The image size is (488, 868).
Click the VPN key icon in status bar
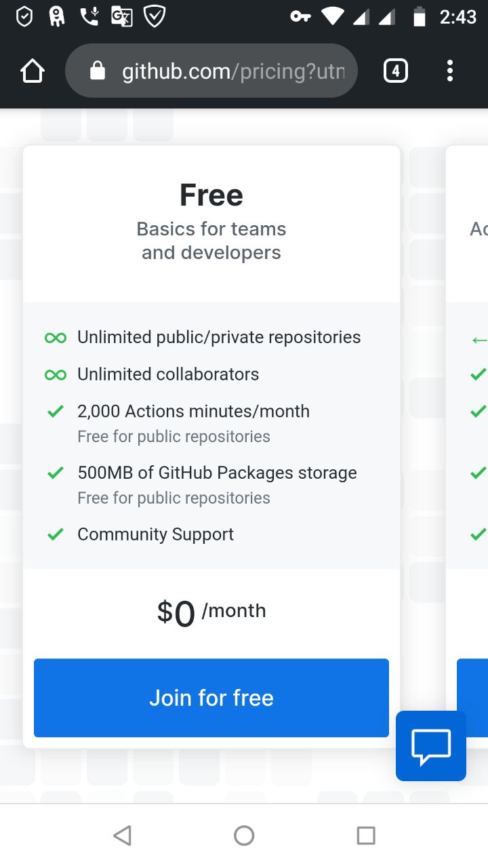click(300, 16)
